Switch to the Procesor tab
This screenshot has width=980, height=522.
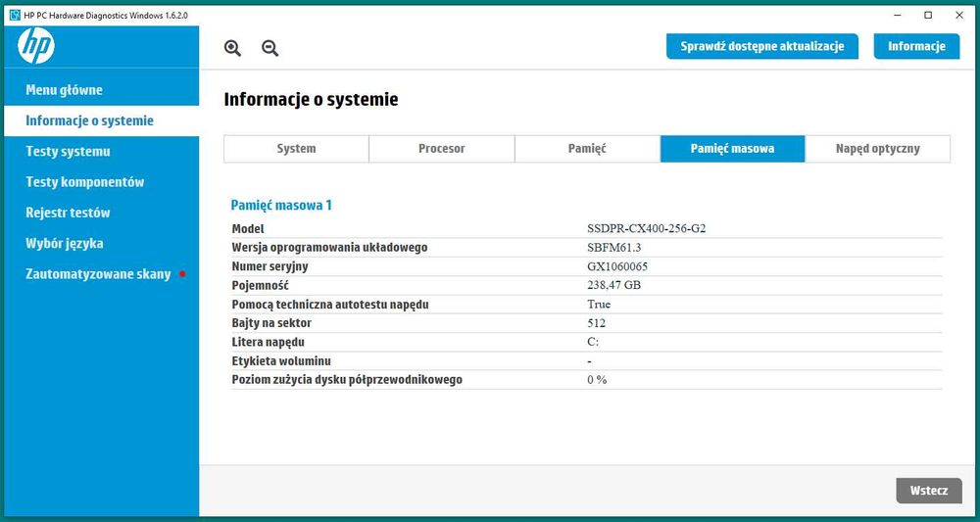(x=442, y=149)
